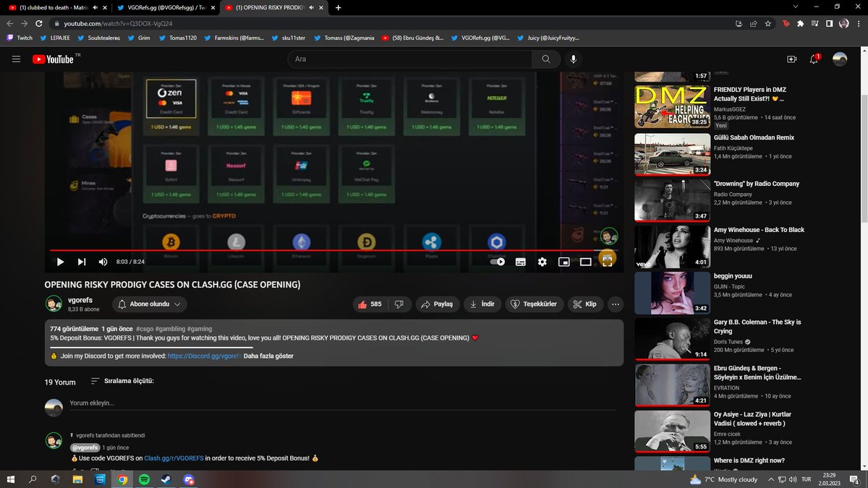
Task: Create a clip with the Klip button
Action: tap(584, 304)
